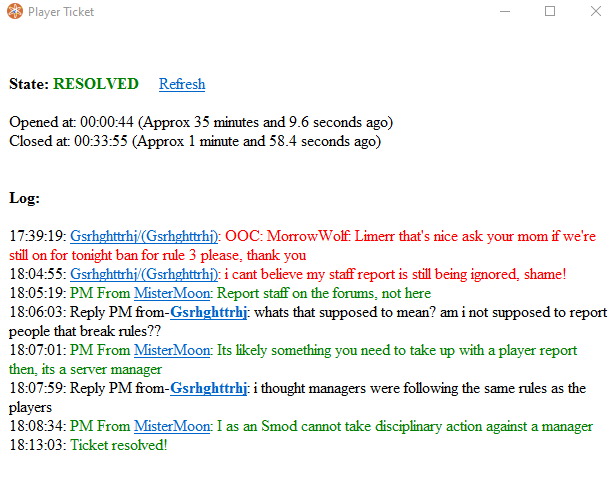The width and height of the screenshot is (615, 485).
Task: Select the bold Gsrhghttrhj link at 18:07:59
Action: tap(209, 388)
